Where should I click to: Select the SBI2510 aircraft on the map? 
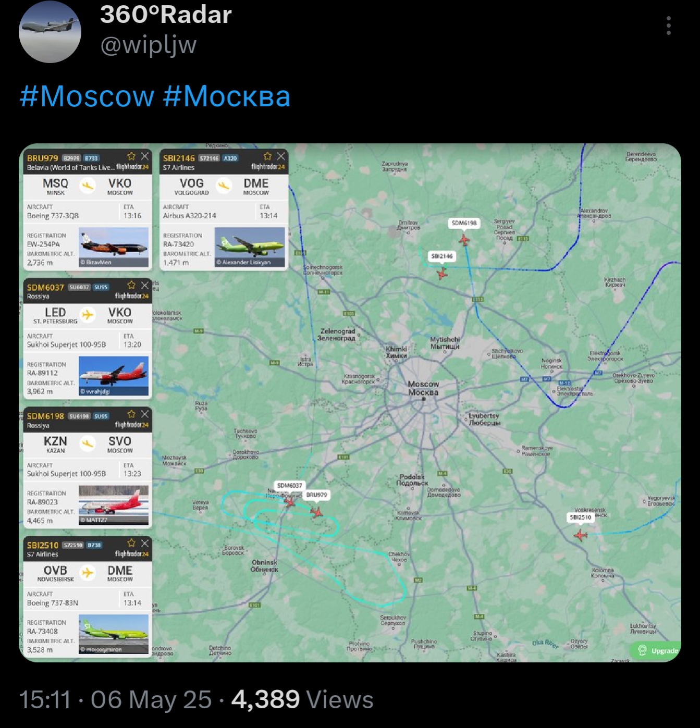point(580,535)
